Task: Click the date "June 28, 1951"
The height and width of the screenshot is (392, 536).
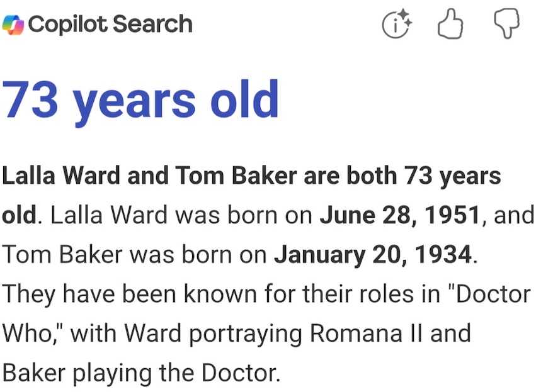Action: pyautogui.click(x=400, y=215)
